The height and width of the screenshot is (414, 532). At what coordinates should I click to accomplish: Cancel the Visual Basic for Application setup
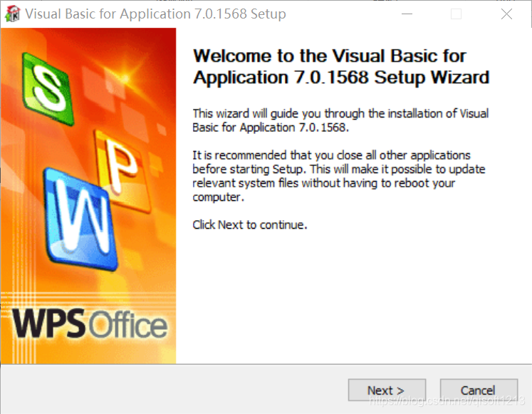tap(479, 390)
